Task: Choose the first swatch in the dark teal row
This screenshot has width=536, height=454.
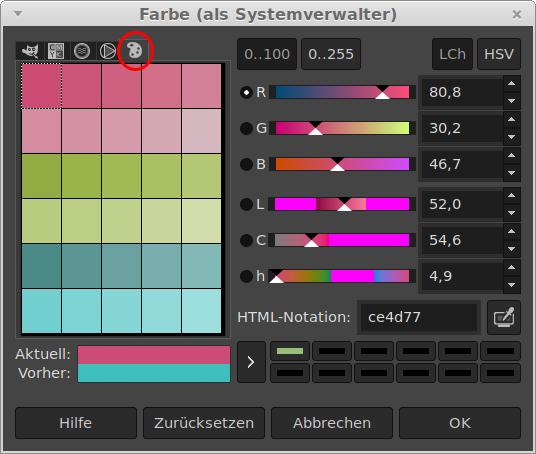Action: point(41,266)
